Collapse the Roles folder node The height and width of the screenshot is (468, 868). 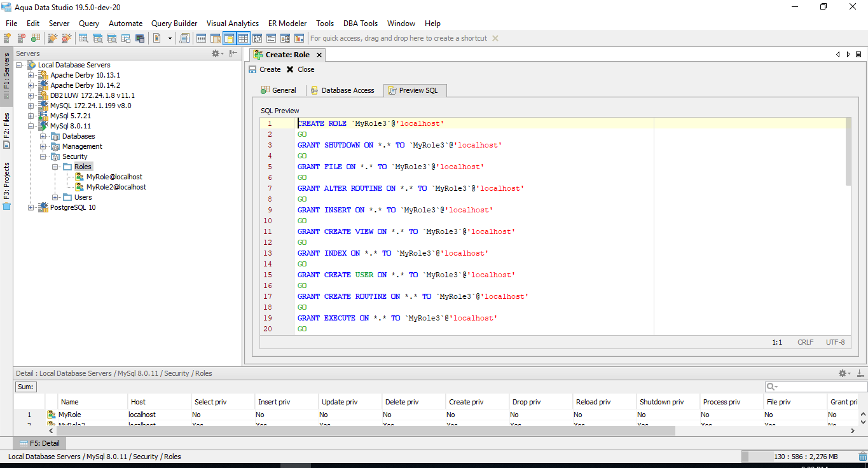point(55,167)
